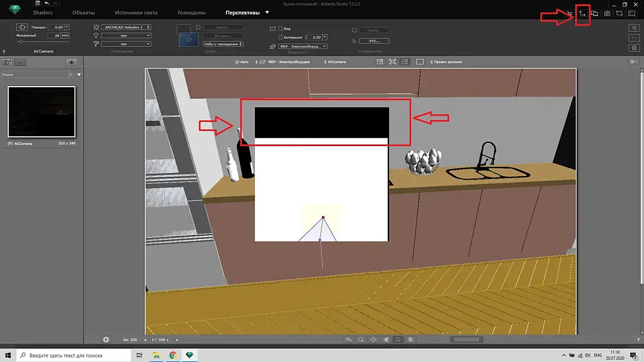Select the pan arrows tool below viewport
This screenshot has width=644, height=362.
click(373, 340)
